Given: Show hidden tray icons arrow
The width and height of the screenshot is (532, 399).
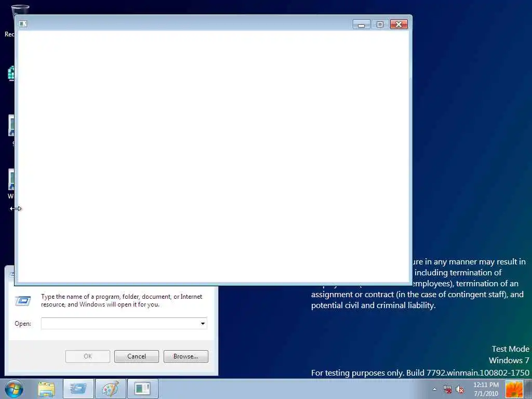Looking at the screenshot, I should pyautogui.click(x=434, y=389).
